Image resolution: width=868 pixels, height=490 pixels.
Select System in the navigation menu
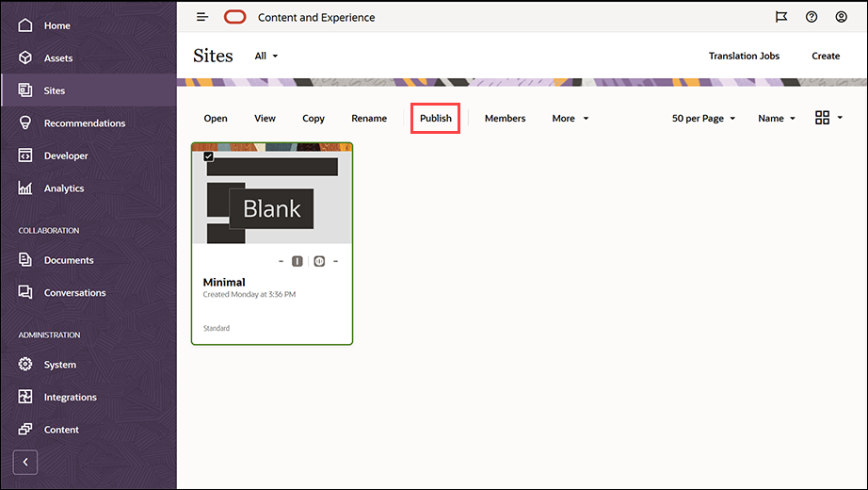pyautogui.click(x=60, y=365)
